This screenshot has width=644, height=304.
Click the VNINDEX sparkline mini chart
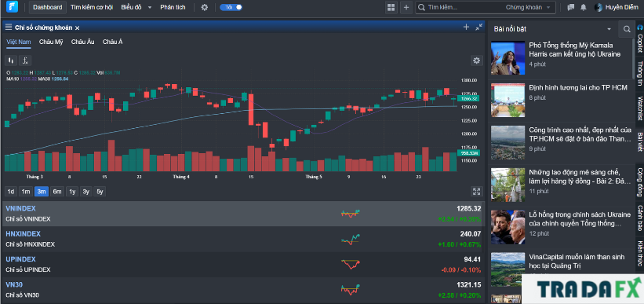(x=351, y=214)
